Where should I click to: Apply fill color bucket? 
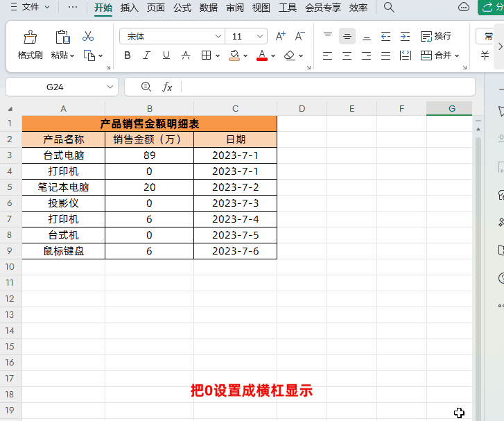point(234,55)
